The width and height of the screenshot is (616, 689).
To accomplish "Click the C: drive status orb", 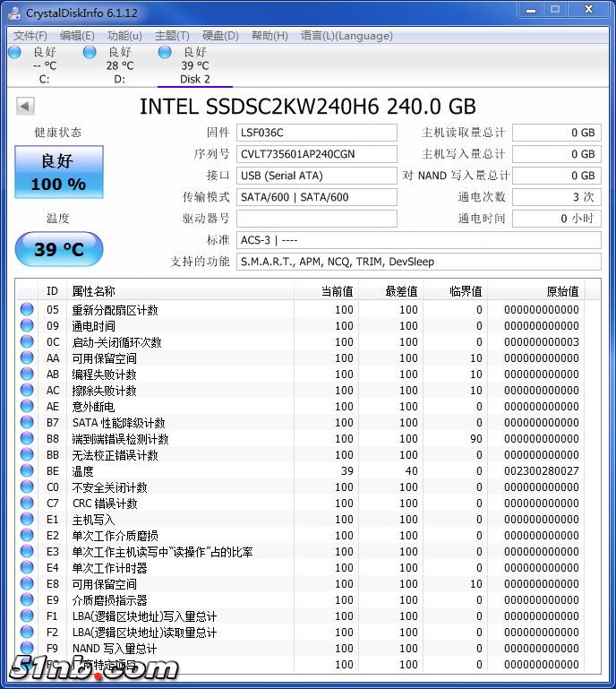I will (14, 53).
